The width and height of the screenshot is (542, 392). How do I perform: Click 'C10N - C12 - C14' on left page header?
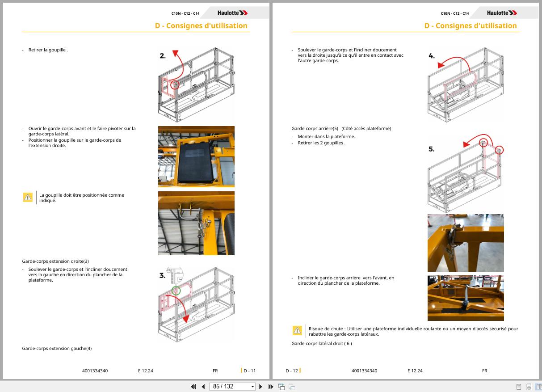click(185, 13)
